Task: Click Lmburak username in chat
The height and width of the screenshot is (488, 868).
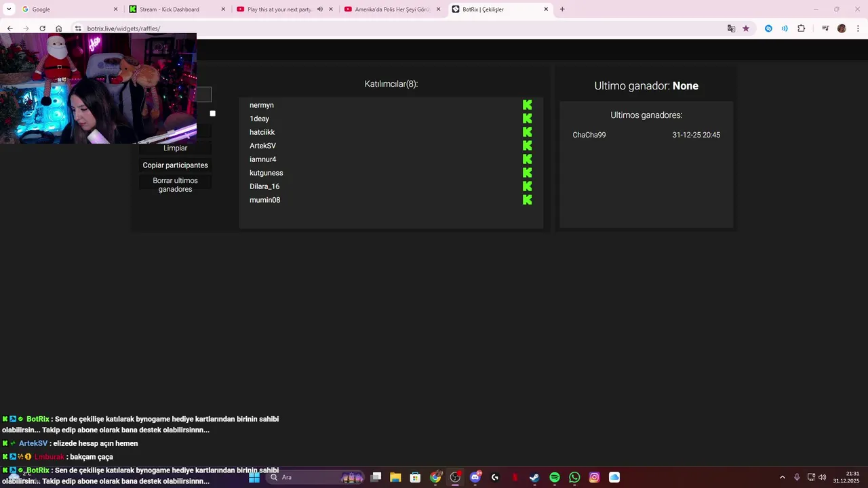Action: (x=49, y=457)
